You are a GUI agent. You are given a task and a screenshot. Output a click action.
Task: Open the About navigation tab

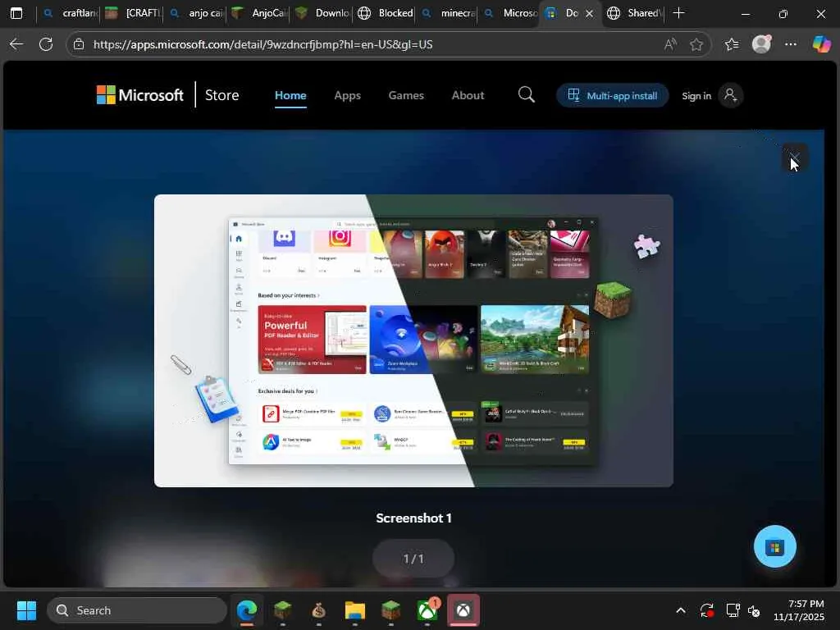pyautogui.click(x=468, y=95)
